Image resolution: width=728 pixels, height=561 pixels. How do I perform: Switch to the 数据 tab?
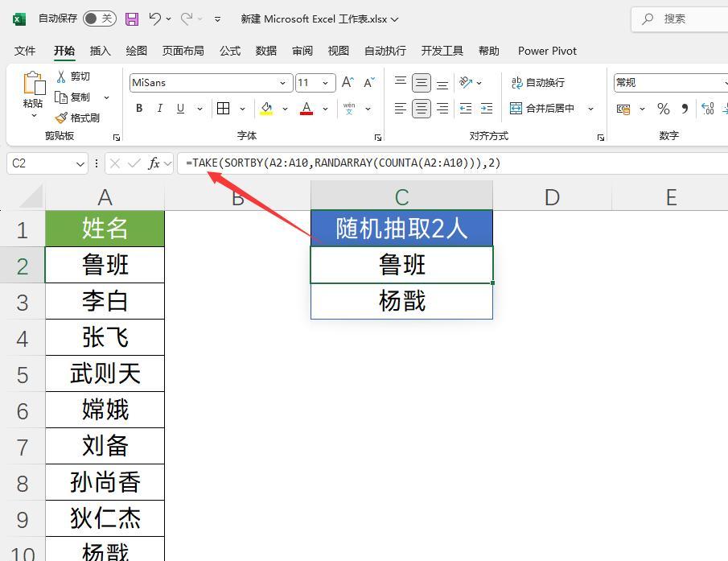point(266,51)
